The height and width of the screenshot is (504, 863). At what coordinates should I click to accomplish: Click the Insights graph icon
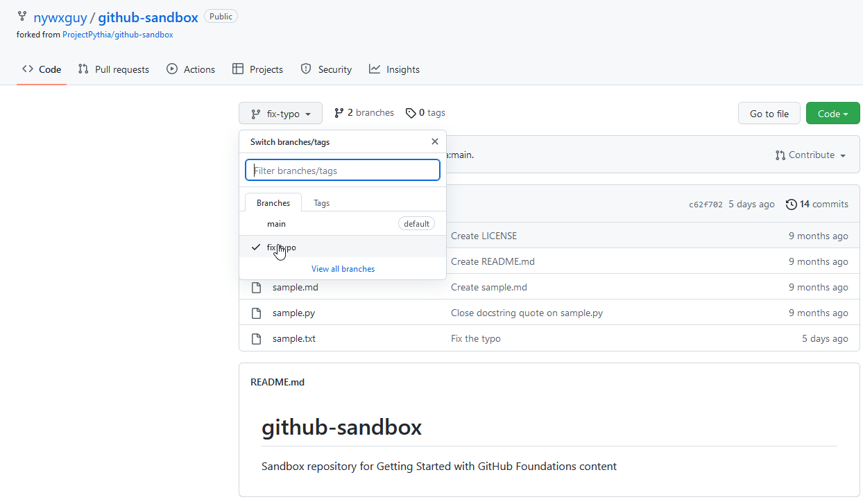coord(375,69)
